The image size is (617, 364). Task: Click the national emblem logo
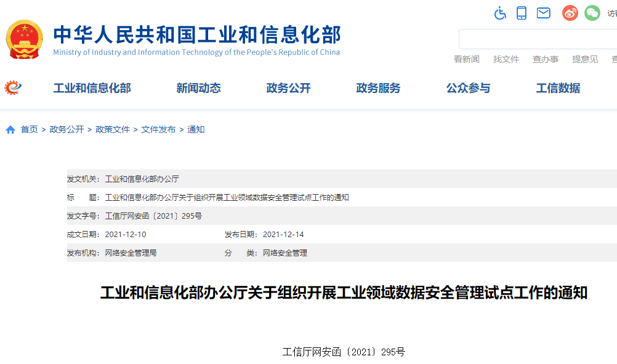(x=25, y=39)
